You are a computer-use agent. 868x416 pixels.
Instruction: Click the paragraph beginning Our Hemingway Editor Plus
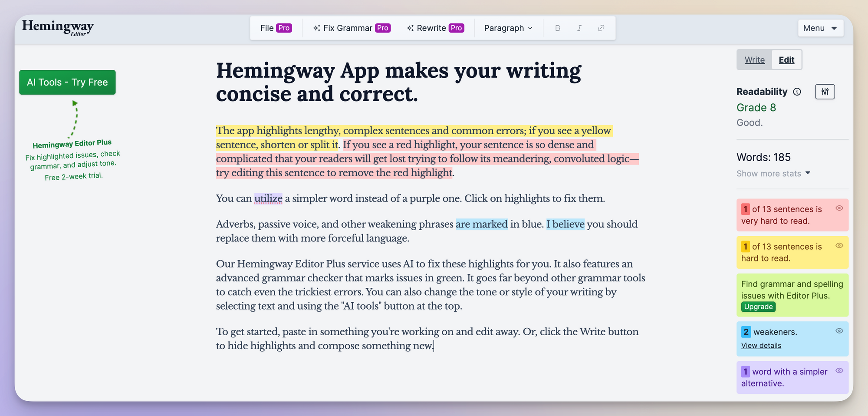pyautogui.click(x=431, y=285)
